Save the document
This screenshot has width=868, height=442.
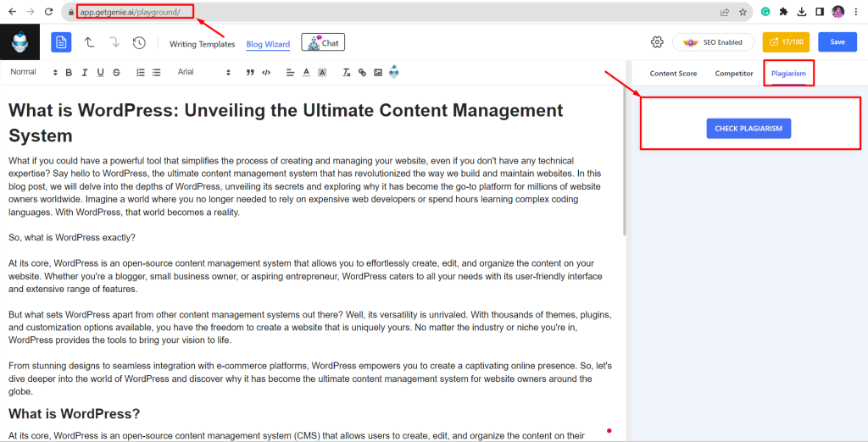pos(837,42)
